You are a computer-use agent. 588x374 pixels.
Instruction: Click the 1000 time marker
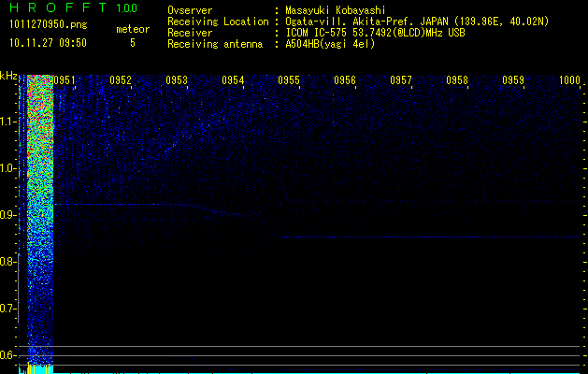tap(569, 80)
